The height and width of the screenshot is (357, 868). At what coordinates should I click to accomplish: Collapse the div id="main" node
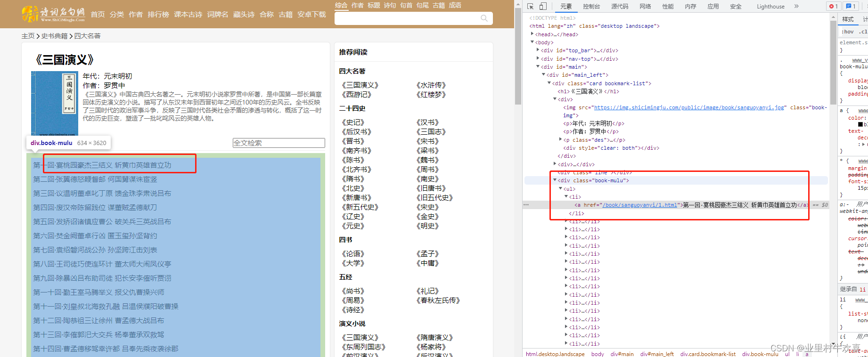[538, 66]
